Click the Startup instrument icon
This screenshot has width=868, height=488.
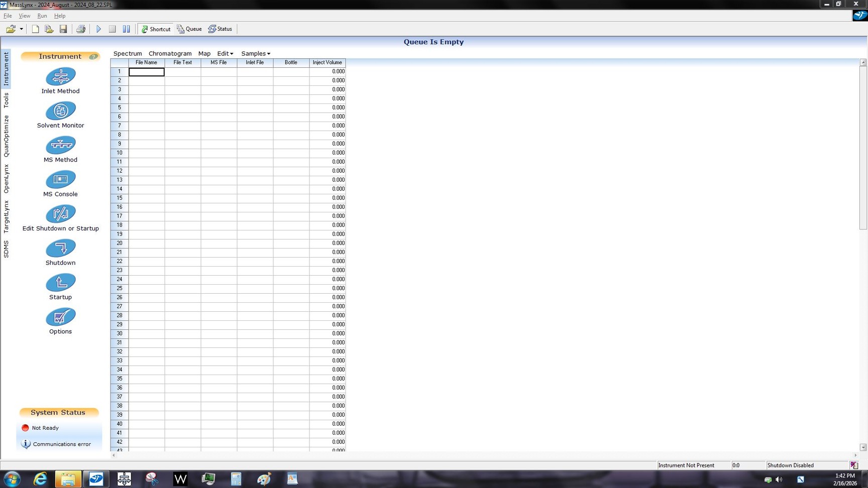point(60,283)
